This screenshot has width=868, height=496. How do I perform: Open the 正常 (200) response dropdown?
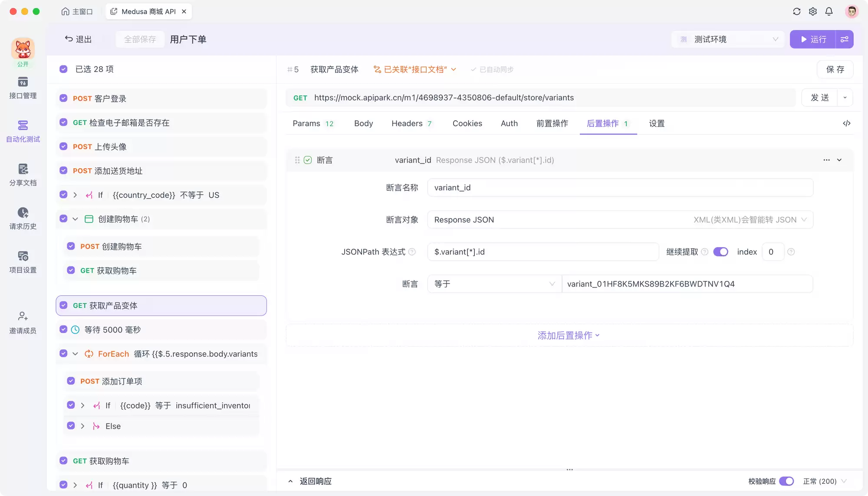(x=825, y=481)
